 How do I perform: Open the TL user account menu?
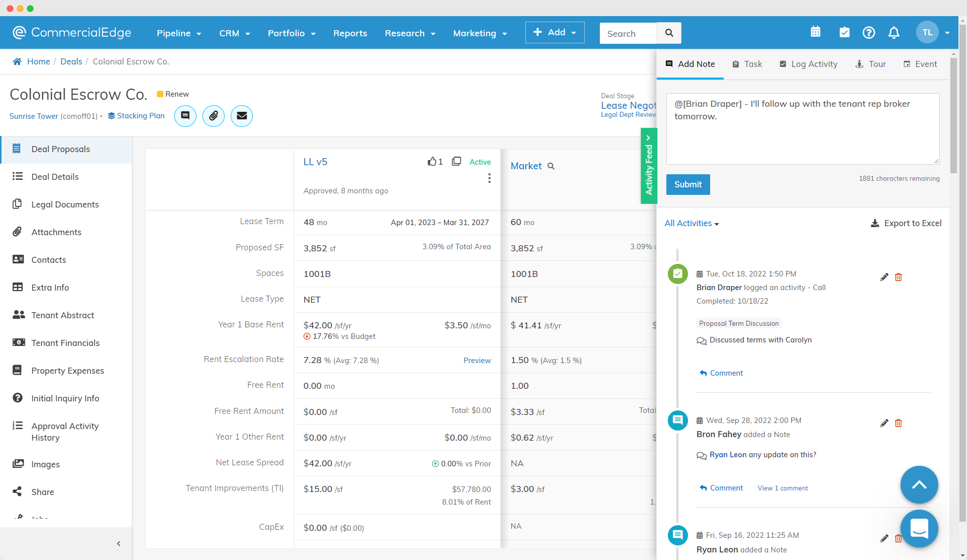click(x=933, y=32)
